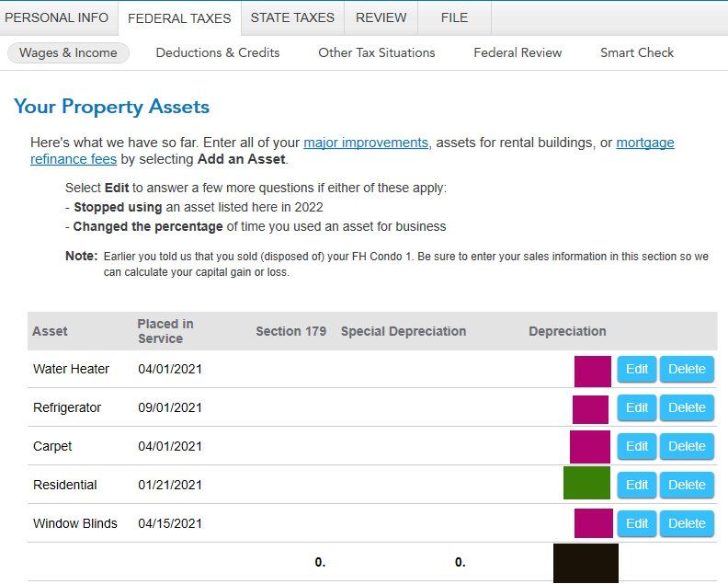
Task: Open Deductions & Credits section
Action: [218, 52]
